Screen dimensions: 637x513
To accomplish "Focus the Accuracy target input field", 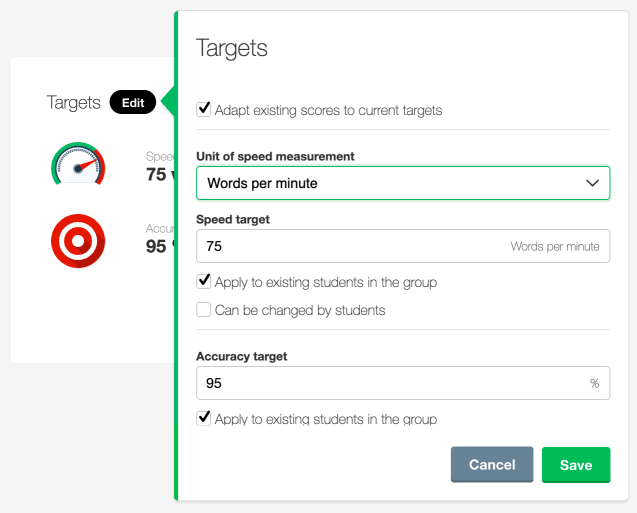I will pos(390,383).
